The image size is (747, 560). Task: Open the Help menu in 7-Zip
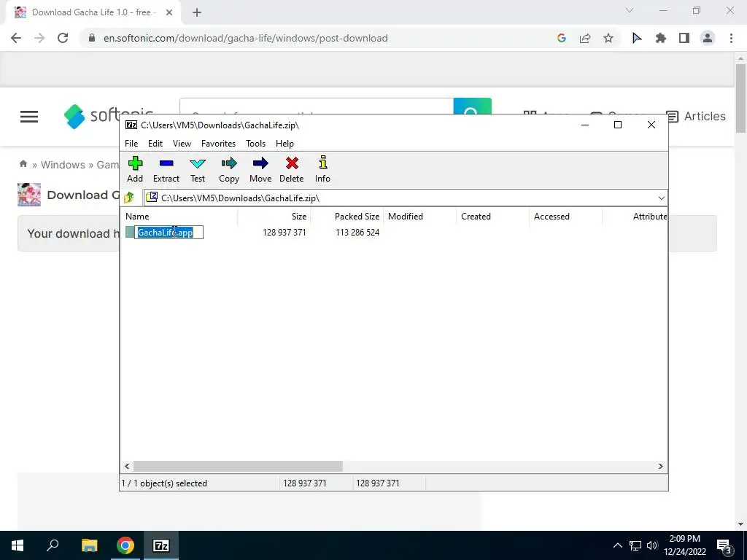click(x=285, y=144)
